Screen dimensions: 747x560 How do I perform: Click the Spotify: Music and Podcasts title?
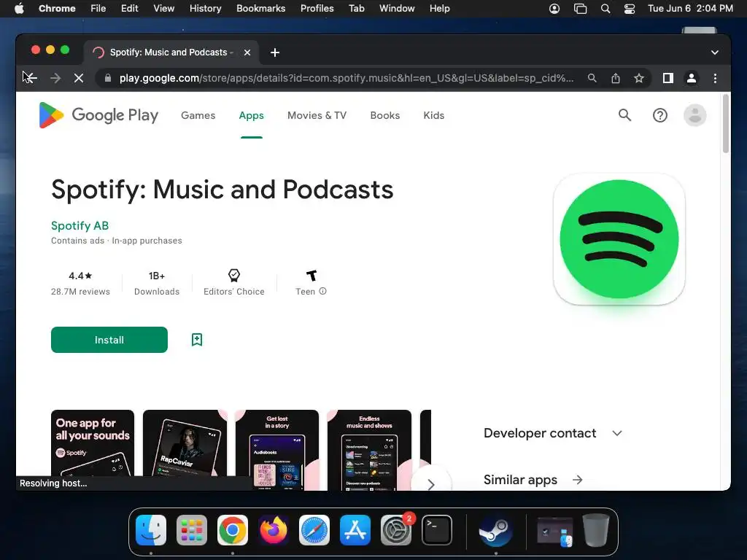tap(222, 190)
